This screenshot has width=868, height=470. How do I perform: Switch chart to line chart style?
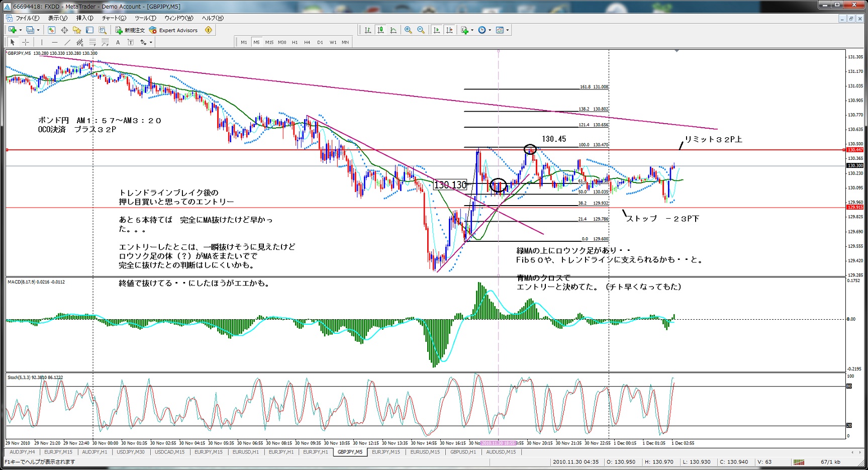pos(394,30)
